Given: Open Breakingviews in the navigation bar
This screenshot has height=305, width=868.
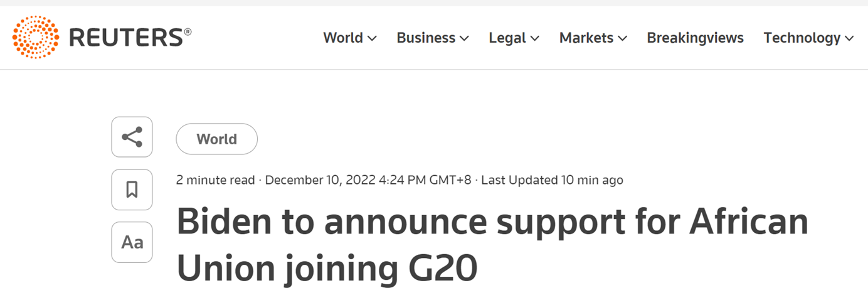Looking at the screenshot, I should [695, 38].
